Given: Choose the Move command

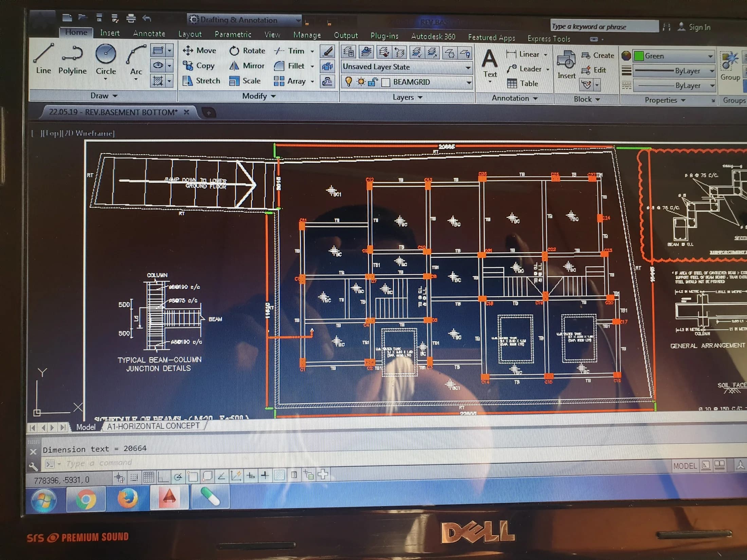Looking at the screenshot, I should click(199, 51).
